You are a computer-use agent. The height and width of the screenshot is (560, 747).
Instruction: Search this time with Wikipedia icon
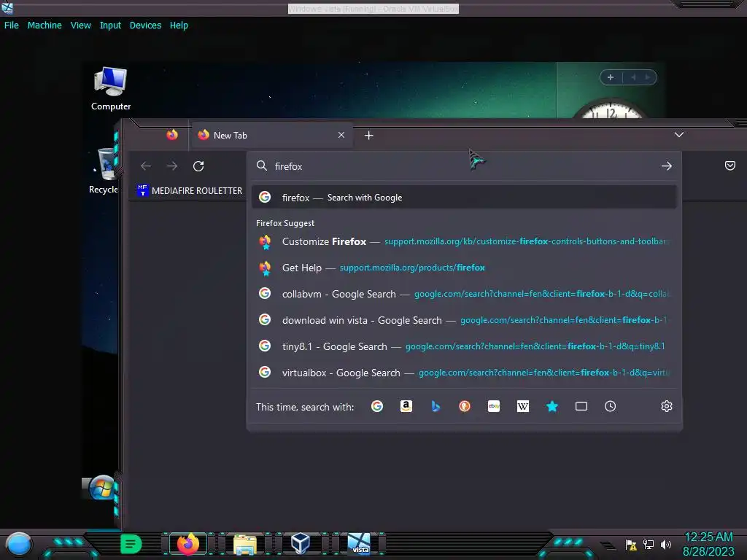(522, 406)
